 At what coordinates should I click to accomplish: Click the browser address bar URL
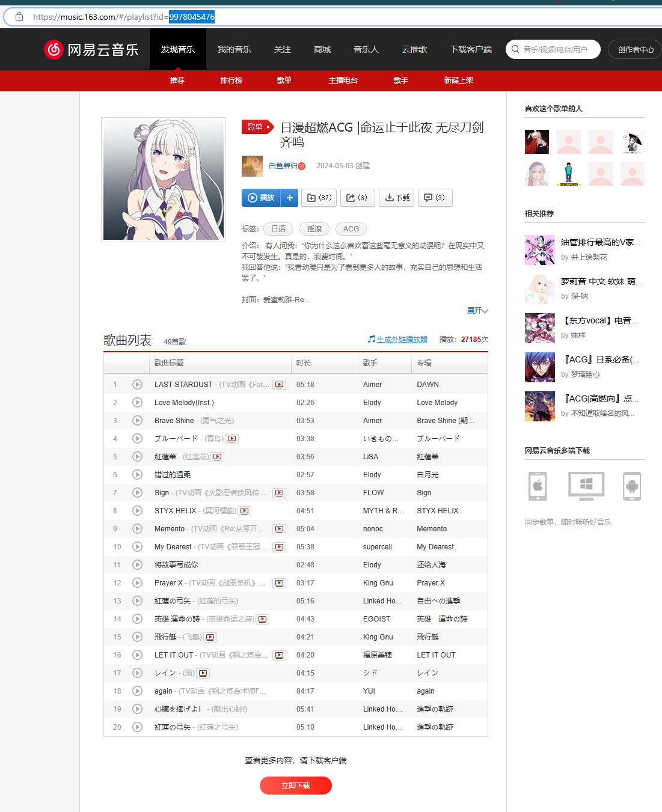(x=123, y=17)
